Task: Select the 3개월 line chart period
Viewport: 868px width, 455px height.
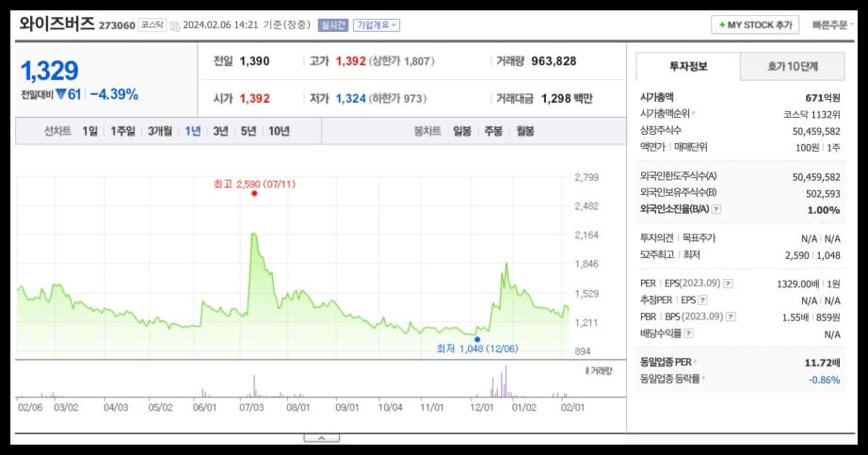Action: tap(159, 131)
